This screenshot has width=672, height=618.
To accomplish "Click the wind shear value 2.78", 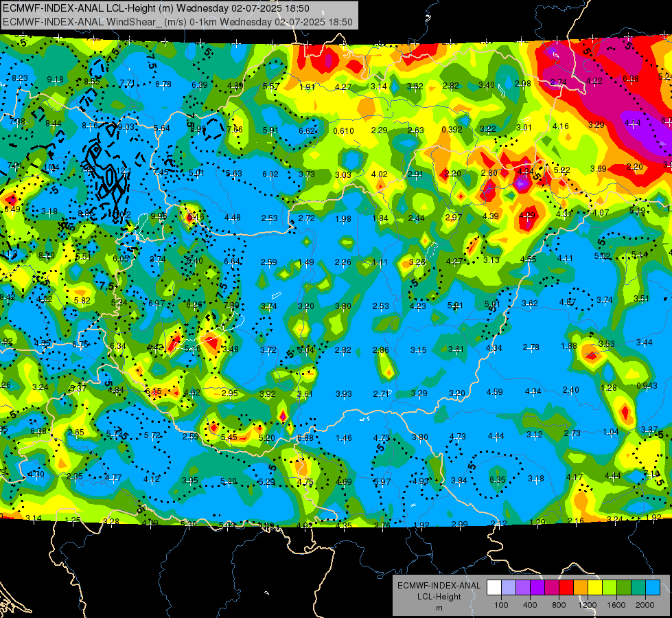I will pos(531,347).
